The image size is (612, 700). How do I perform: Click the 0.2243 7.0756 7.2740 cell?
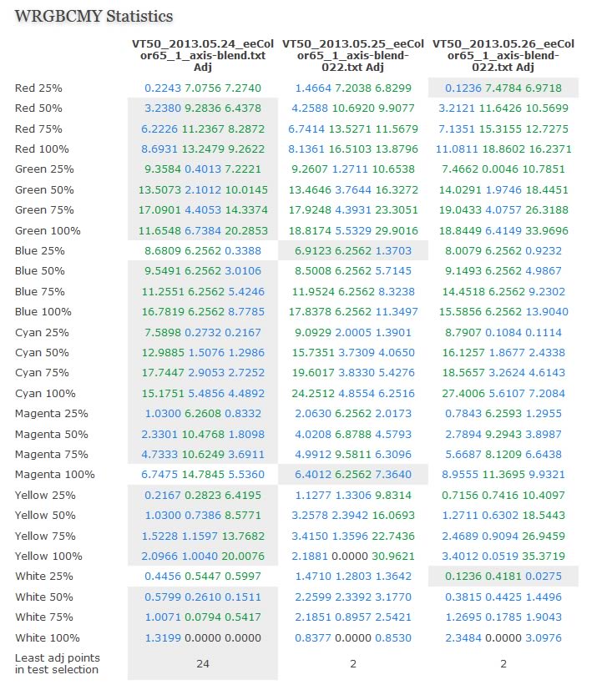(203, 88)
